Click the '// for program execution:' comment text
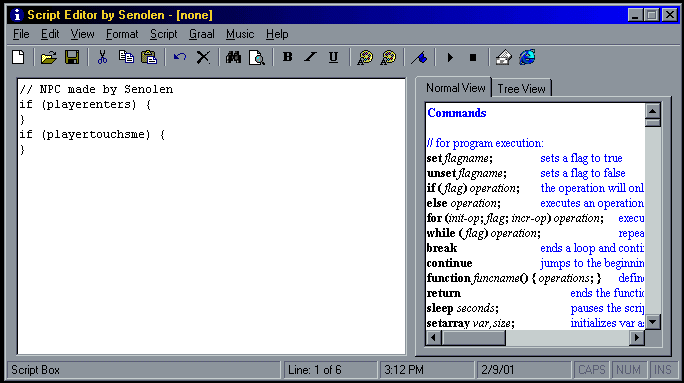The image size is (684, 383). [486, 143]
